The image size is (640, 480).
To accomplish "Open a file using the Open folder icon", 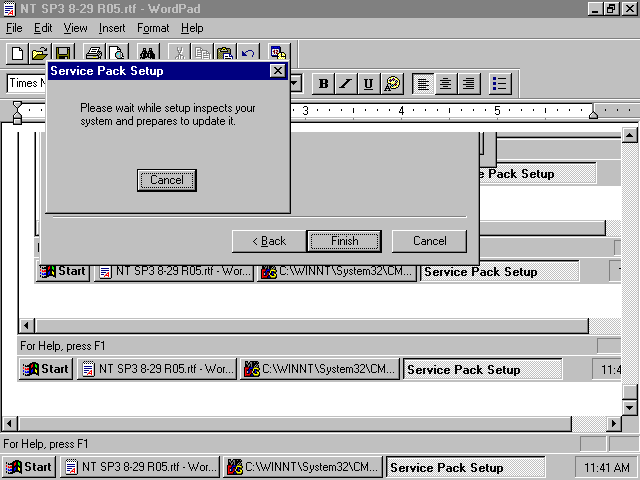I will coord(39,53).
